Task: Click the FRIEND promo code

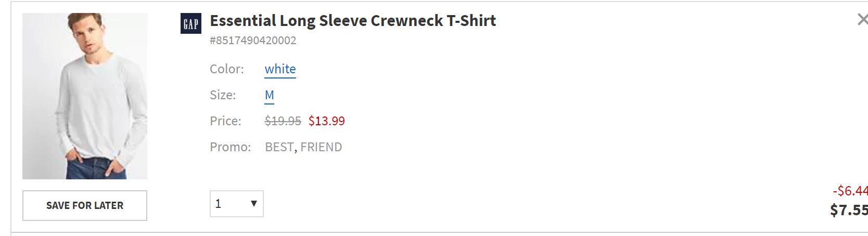Action: pos(321,147)
